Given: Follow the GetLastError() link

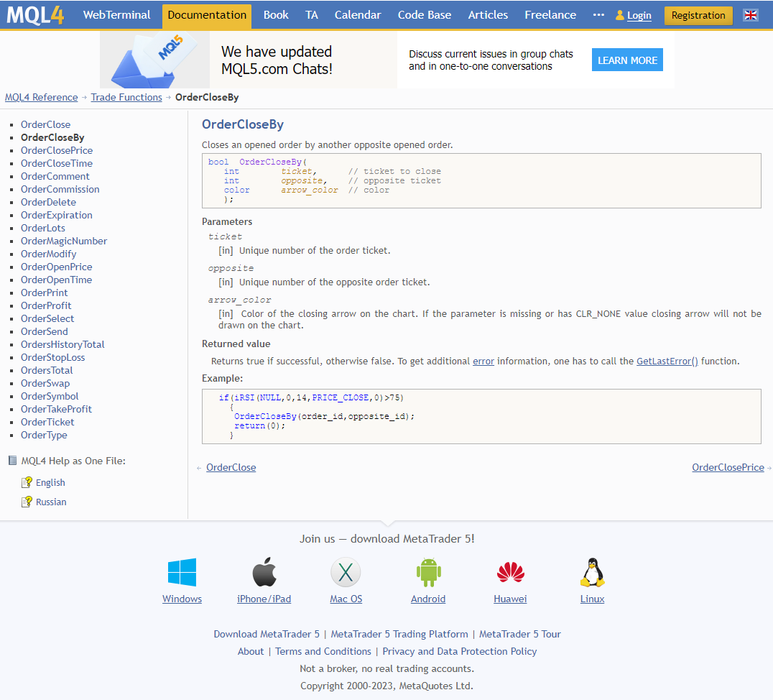Looking at the screenshot, I should pos(667,361).
